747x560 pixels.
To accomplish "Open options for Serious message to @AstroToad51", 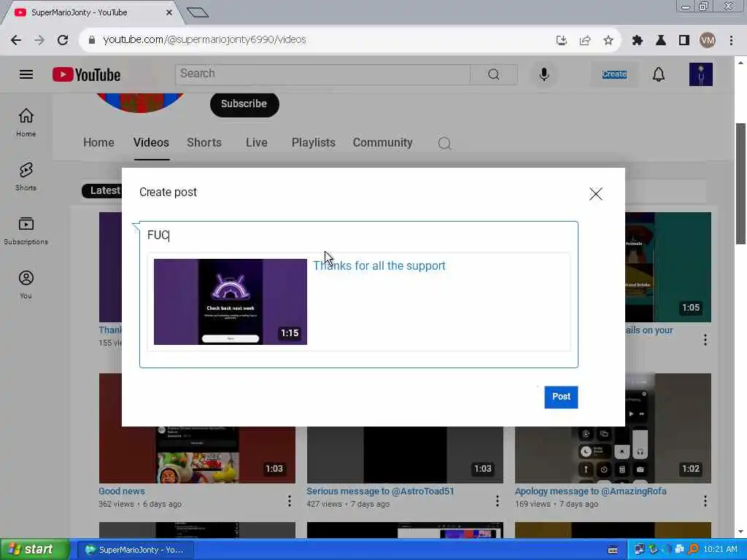I will [x=497, y=500].
